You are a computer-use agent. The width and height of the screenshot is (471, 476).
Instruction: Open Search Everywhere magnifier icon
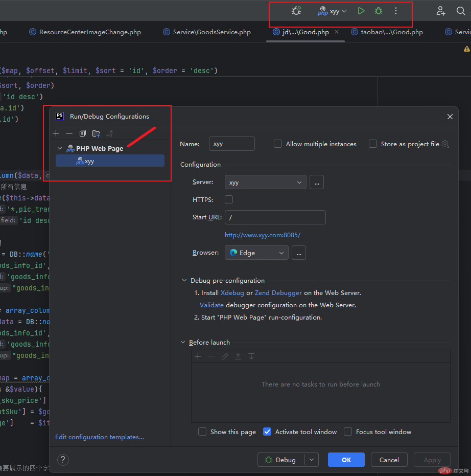click(461, 11)
